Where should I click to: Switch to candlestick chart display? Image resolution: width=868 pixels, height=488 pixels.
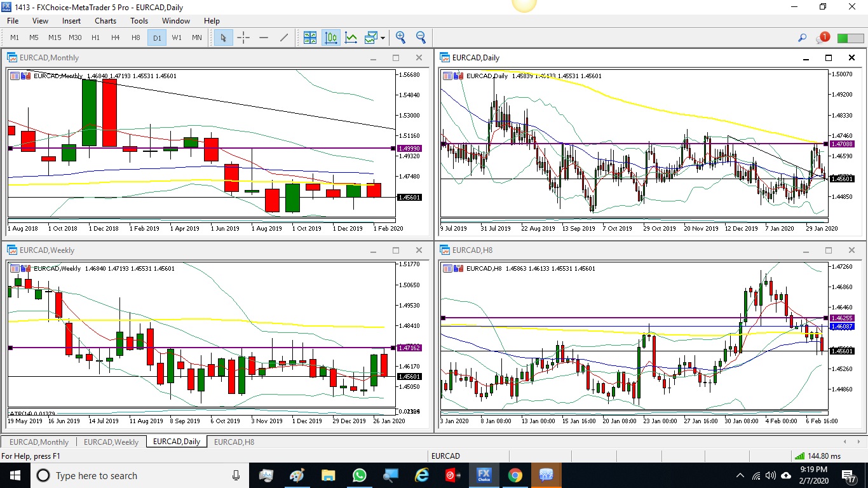pos(331,37)
